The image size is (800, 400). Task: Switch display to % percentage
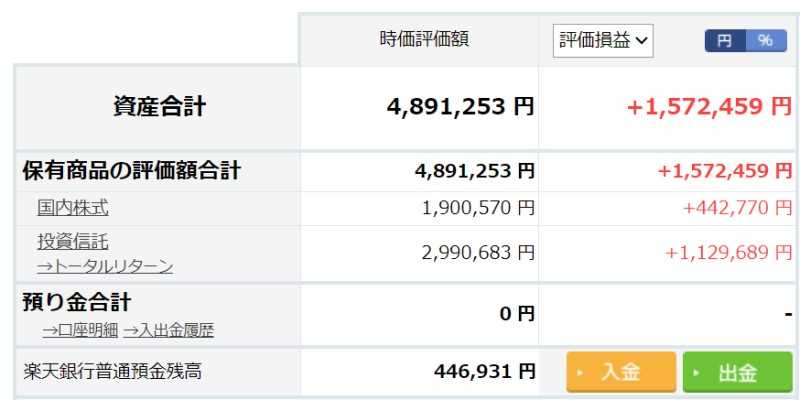click(x=765, y=40)
